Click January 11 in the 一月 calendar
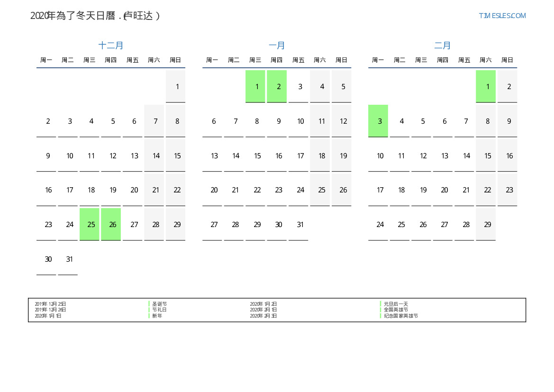The height and width of the screenshot is (392, 554). click(320, 121)
